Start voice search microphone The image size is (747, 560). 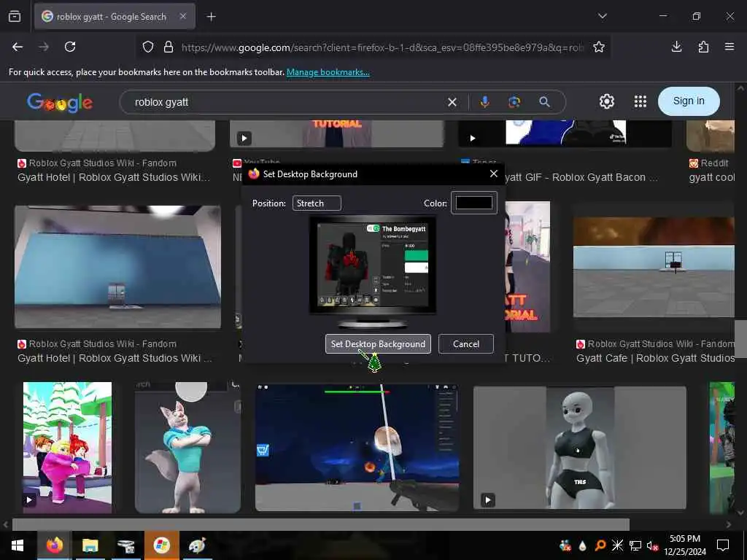point(484,102)
